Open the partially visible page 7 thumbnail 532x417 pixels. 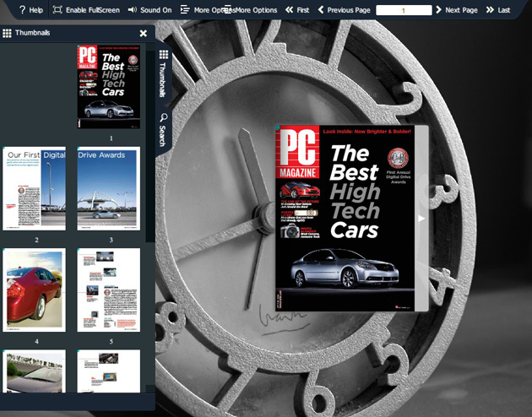[x=109, y=371]
